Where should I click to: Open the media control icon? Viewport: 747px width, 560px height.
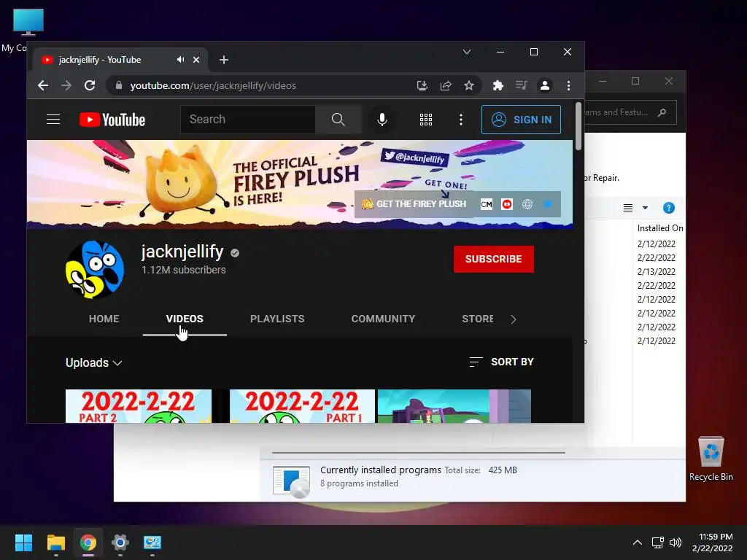tap(521, 85)
